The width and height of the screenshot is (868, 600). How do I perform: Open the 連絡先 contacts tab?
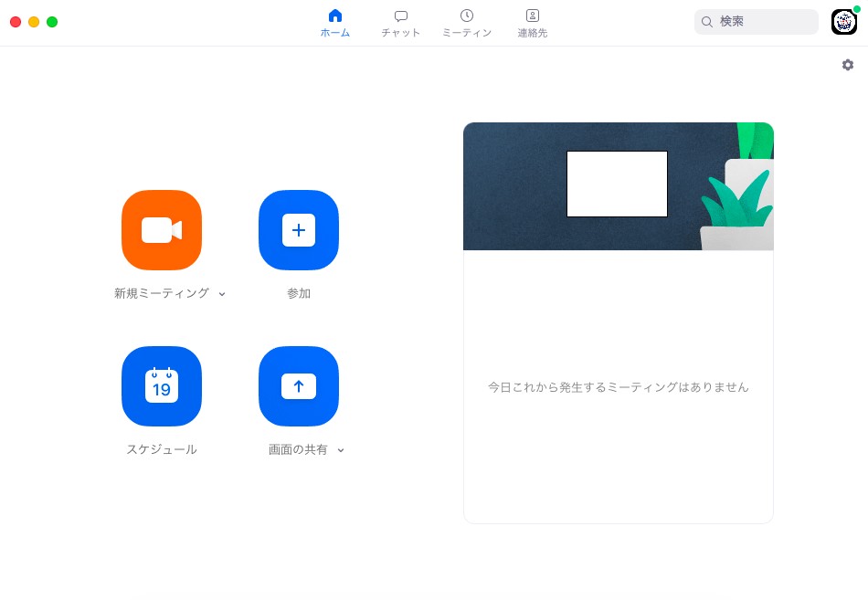coord(533,23)
